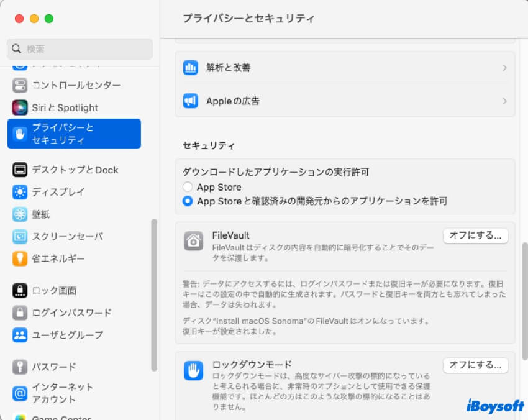The width and height of the screenshot is (528, 420).
Task: Click the パスワード key icon
Action: [x=20, y=367]
